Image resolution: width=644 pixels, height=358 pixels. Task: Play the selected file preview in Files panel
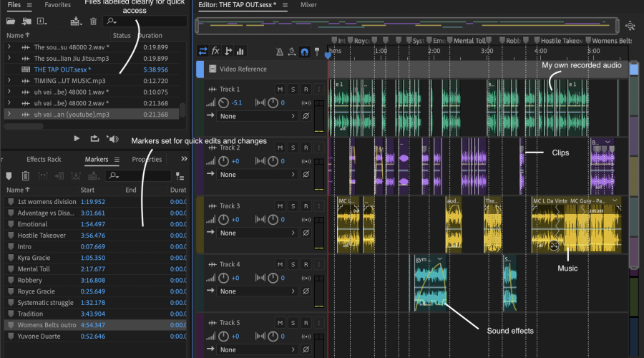(77, 137)
